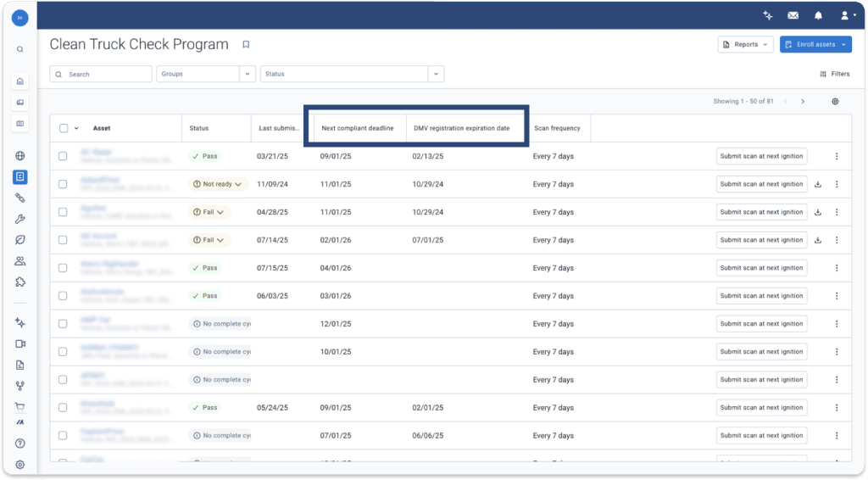Screen dimensions: 868x480
Task: Click the DMV registration expiration date column header
Action: point(461,129)
